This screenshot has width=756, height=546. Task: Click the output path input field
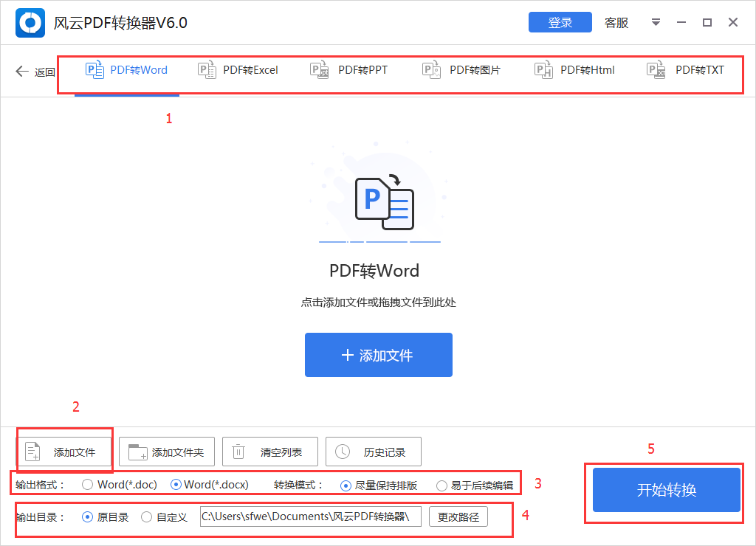(311, 516)
